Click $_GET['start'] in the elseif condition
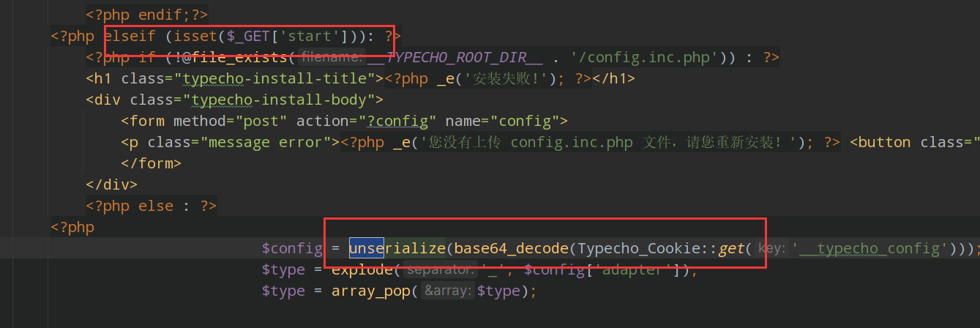Image resolution: width=980 pixels, height=328 pixels. pyautogui.click(x=288, y=35)
